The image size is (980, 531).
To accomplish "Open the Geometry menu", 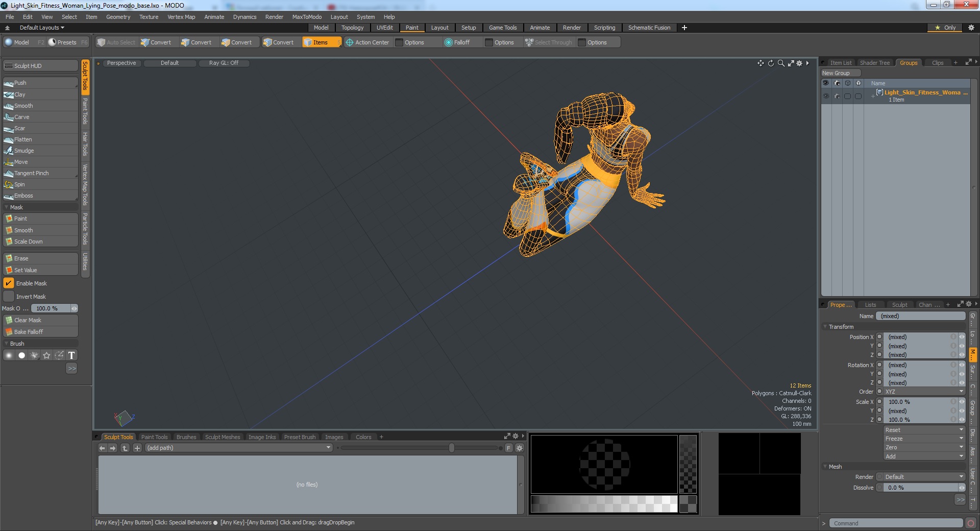I will 118,17.
